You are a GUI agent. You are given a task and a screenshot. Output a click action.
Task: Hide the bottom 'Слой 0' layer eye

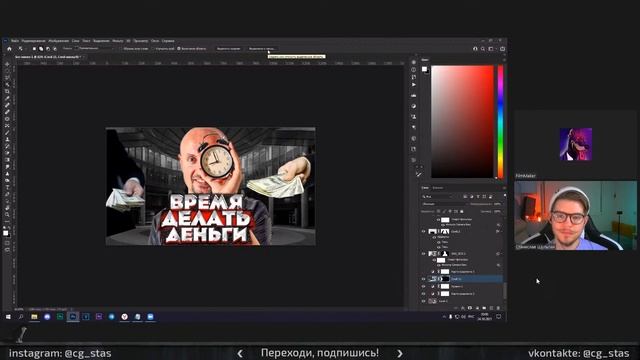click(x=423, y=301)
